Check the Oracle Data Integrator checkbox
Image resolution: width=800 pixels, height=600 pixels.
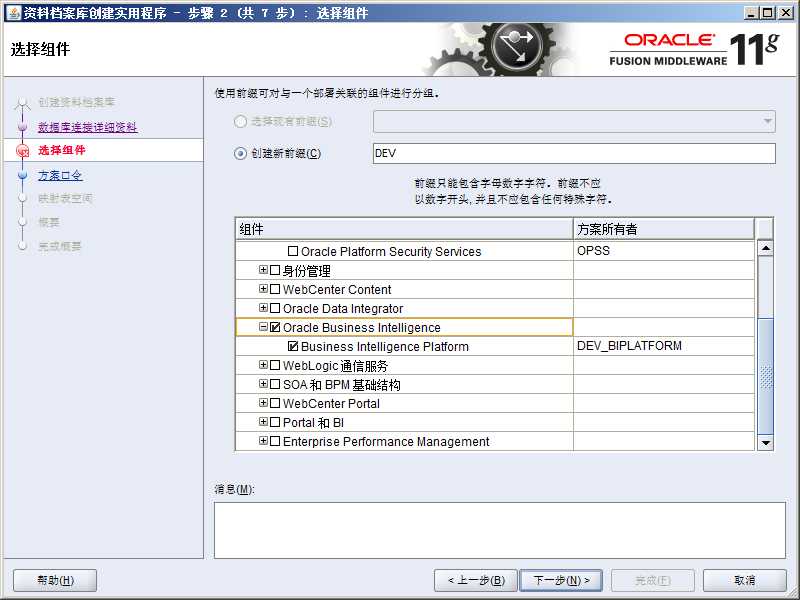(x=275, y=308)
